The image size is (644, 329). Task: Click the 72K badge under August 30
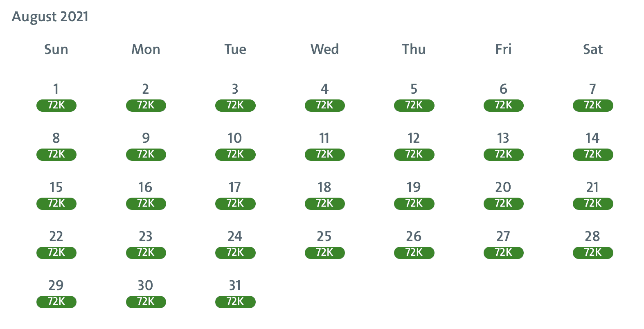coord(146,302)
